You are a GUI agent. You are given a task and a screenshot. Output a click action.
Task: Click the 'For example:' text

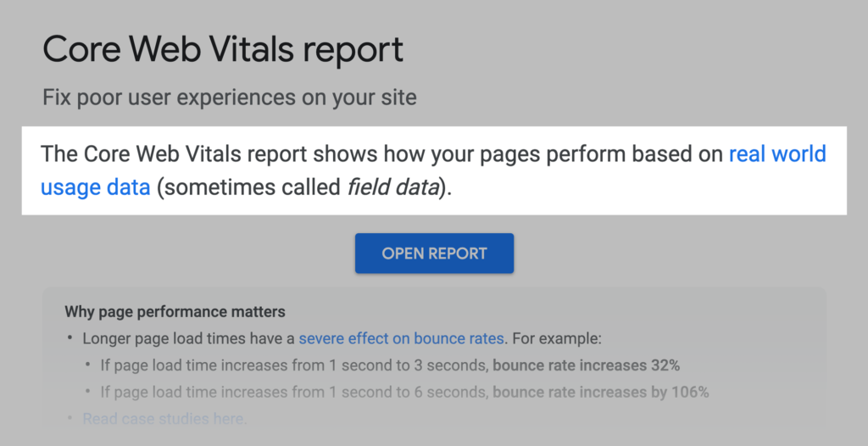pos(555,339)
